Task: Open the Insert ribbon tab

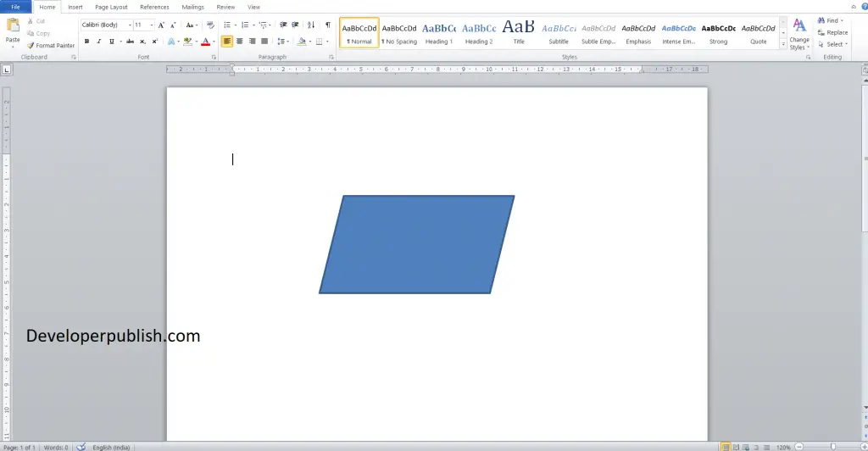Action: pos(75,7)
